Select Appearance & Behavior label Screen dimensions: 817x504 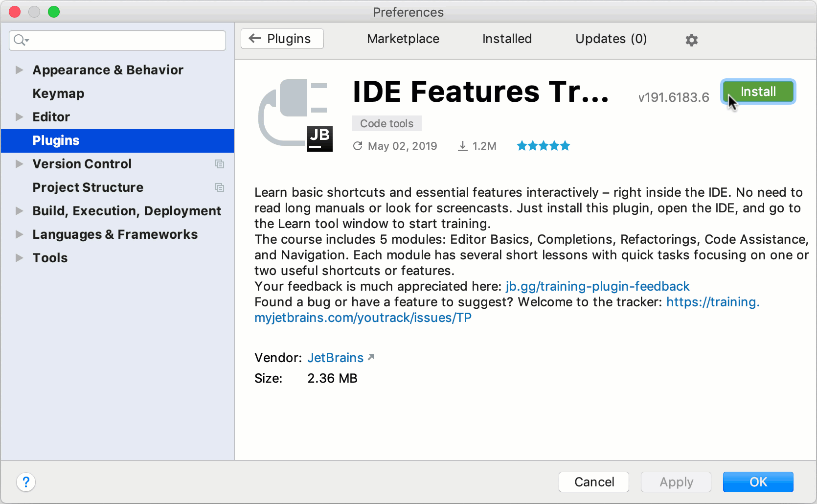tap(108, 70)
